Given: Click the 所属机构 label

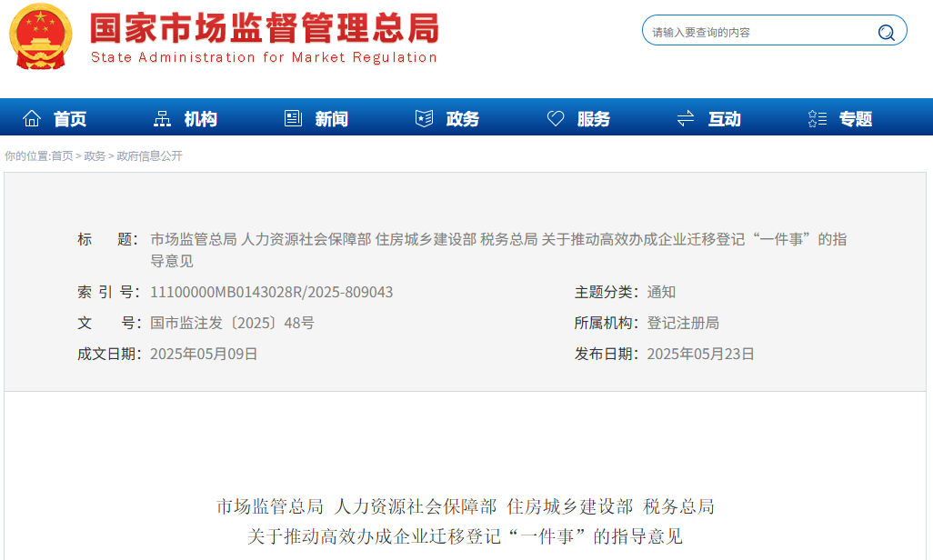Looking at the screenshot, I should [x=606, y=323].
